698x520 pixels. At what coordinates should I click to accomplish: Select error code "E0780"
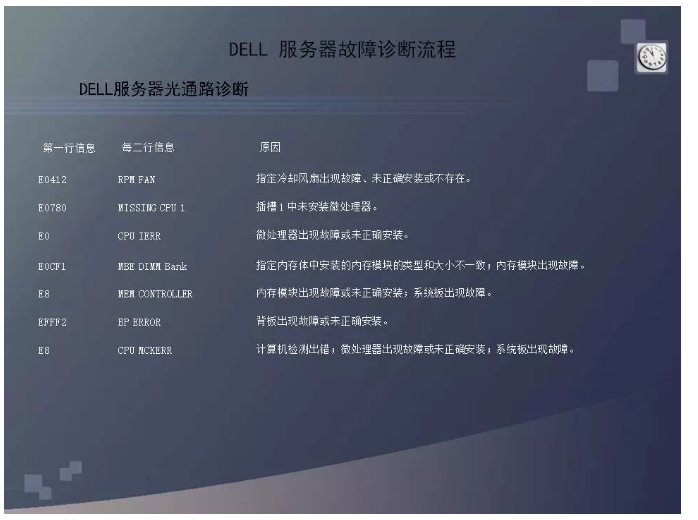click(x=52, y=208)
